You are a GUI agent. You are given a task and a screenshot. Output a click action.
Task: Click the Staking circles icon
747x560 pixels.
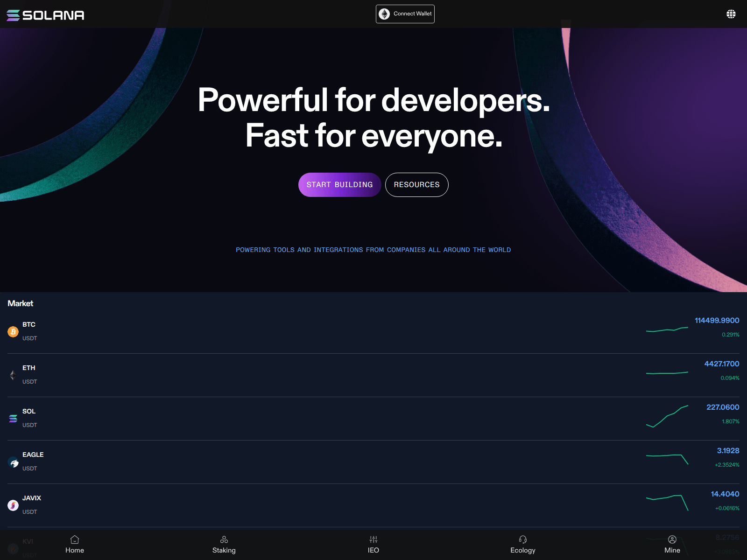(224, 539)
